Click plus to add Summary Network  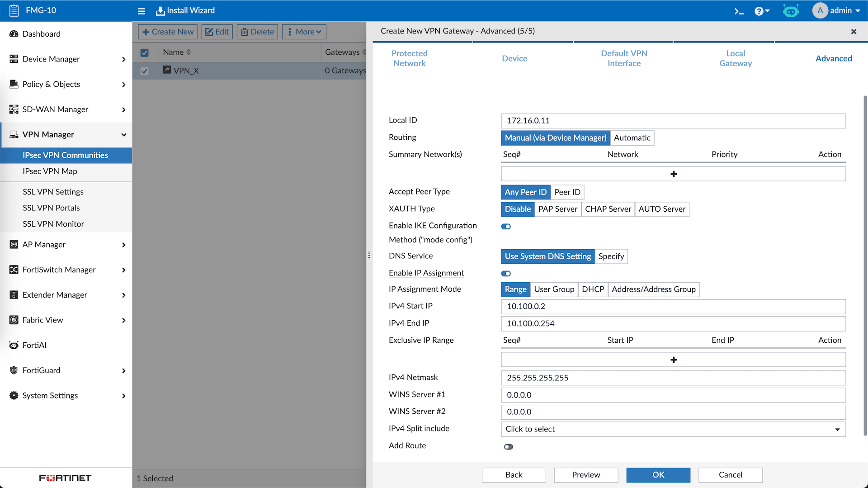[673, 174]
